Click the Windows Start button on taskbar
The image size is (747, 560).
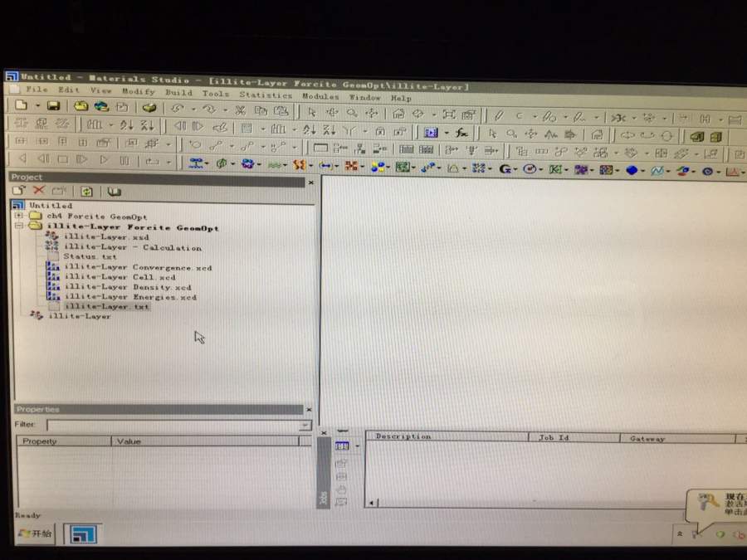pyautogui.click(x=35, y=533)
